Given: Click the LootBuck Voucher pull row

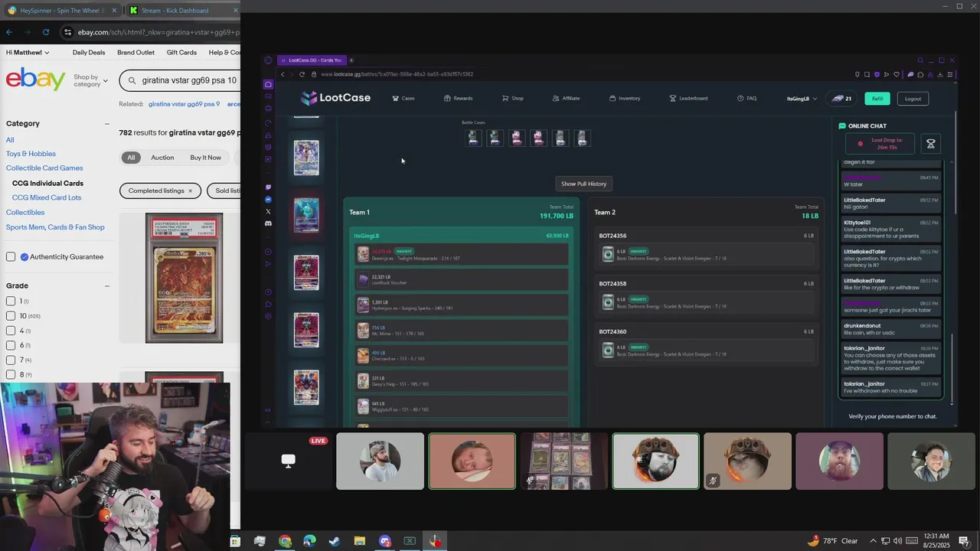Looking at the screenshot, I should [462, 280].
